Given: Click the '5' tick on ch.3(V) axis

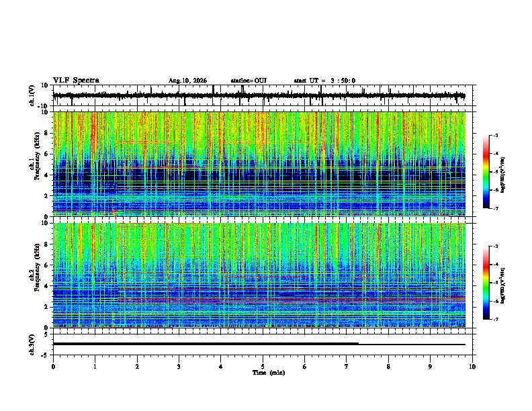Looking at the screenshot, I should [x=46, y=334].
